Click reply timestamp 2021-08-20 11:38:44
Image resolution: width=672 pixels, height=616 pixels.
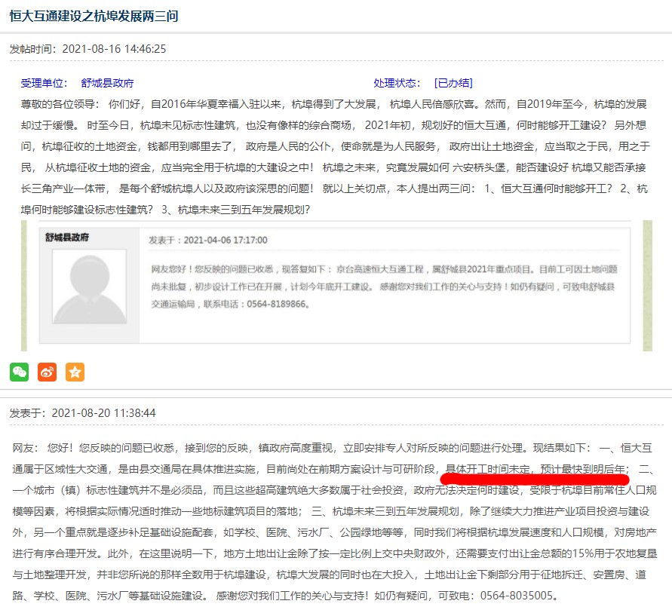[104, 413]
